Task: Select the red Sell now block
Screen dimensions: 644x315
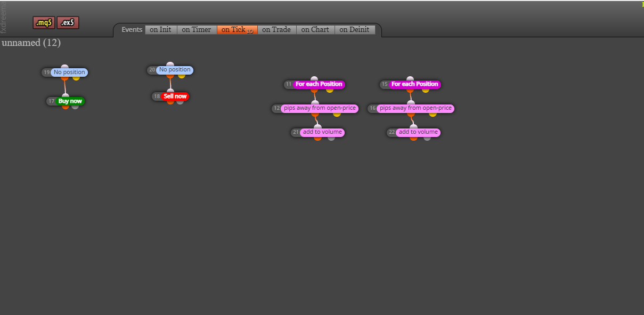Action: (x=175, y=96)
